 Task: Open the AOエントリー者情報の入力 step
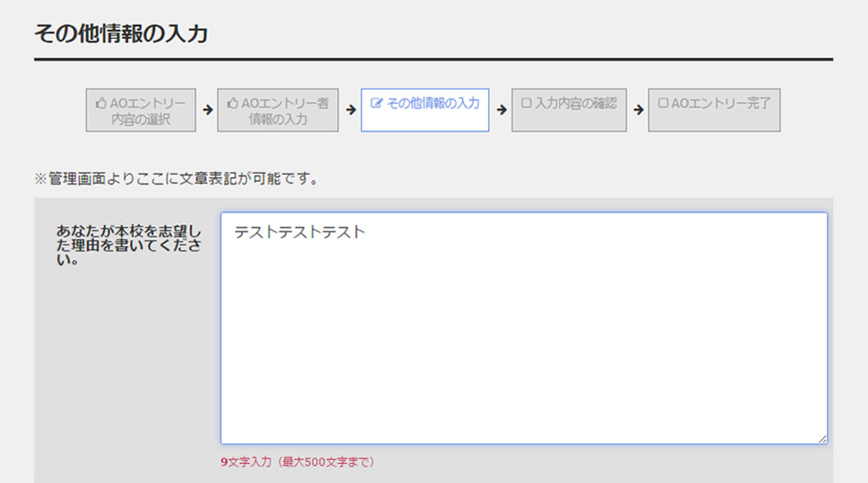[278, 110]
